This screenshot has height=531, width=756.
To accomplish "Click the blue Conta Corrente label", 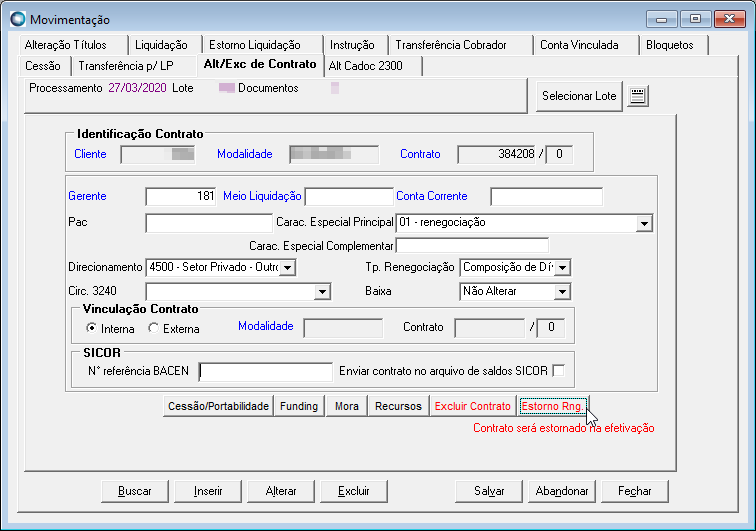I will coord(432,196).
